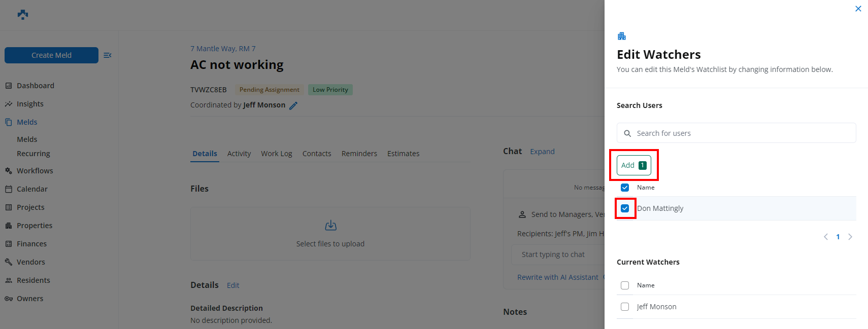Click the Add button for selected users
The width and height of the screenshot is (868, 329).
click(633, 165)
